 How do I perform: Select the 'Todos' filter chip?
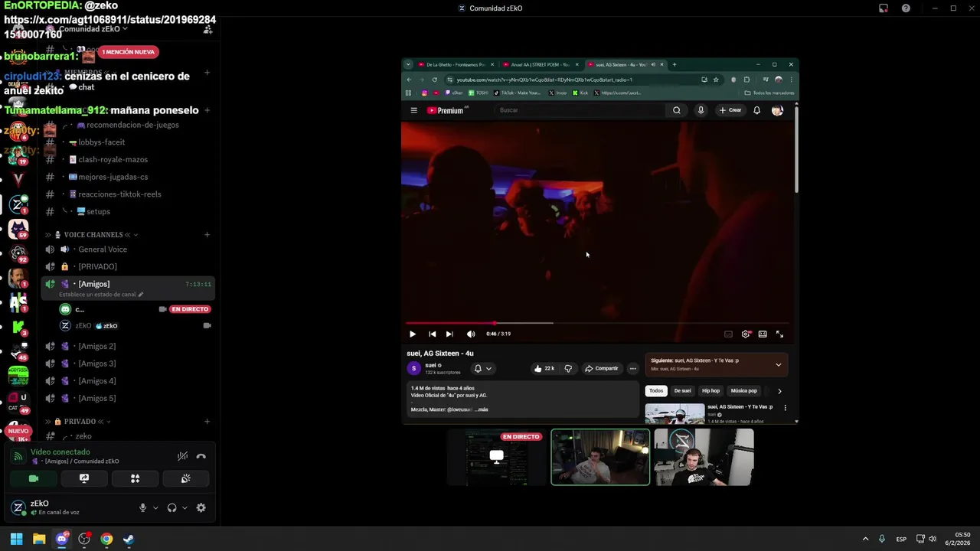(656, 390)
